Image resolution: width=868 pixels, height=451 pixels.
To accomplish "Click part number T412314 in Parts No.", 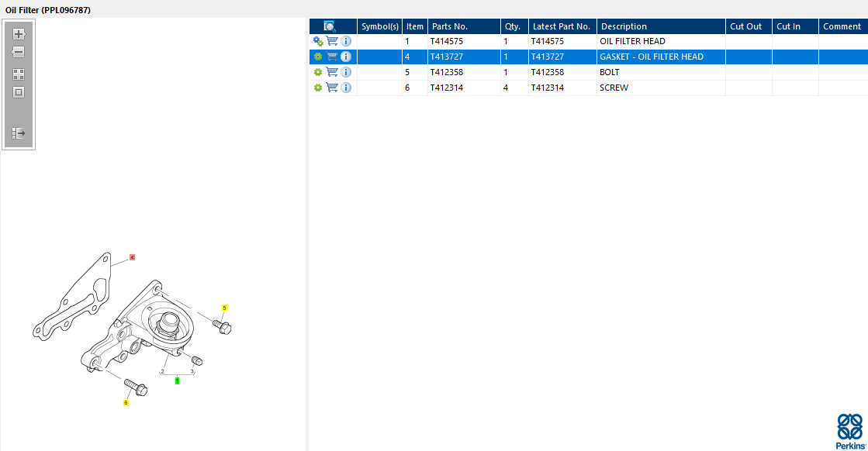I will coord(447,88).
